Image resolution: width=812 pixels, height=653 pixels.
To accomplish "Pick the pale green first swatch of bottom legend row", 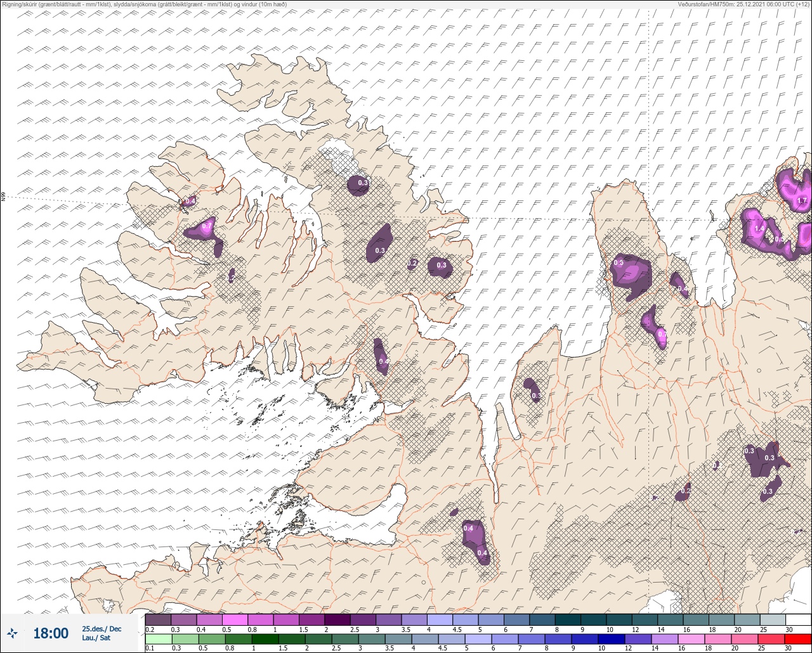I will click(x=158, y=638).
